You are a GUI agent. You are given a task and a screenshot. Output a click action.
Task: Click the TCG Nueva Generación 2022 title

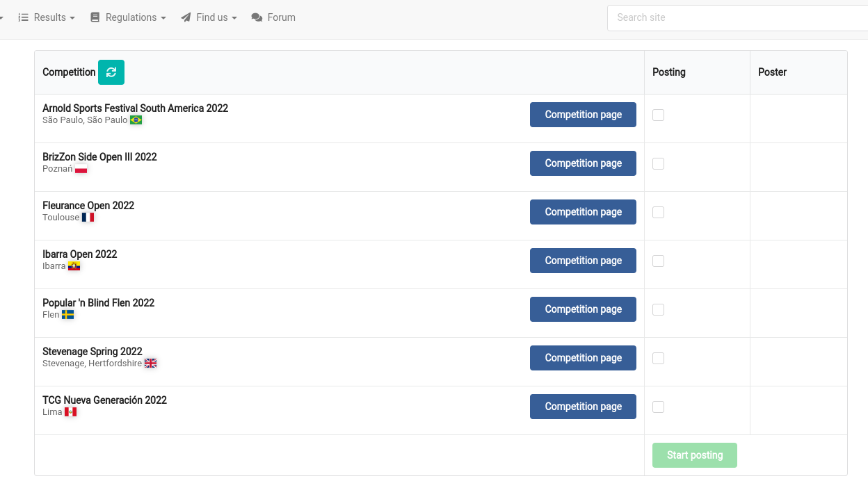click(x=104, y=400)
